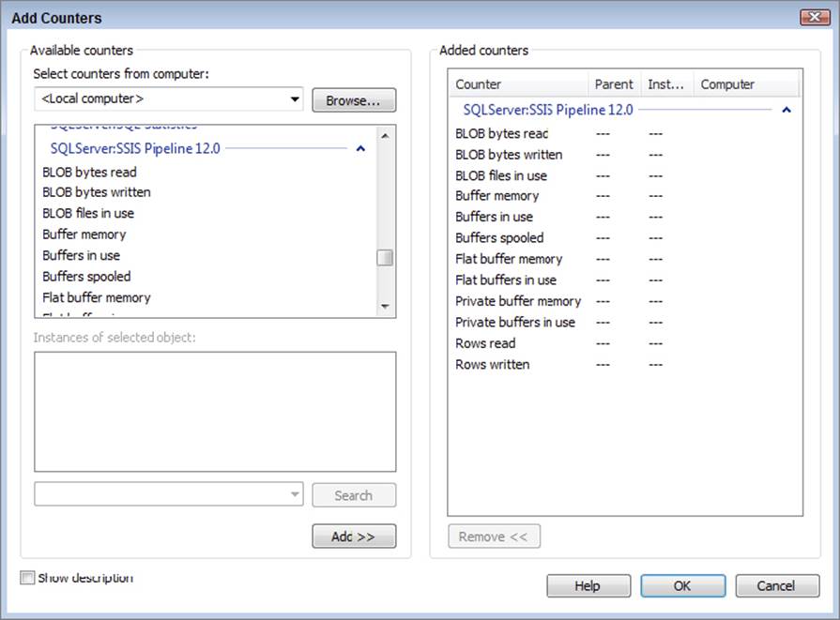Enable the Show description checkbox
Viewport: 840px width, 620px height.
27,578
